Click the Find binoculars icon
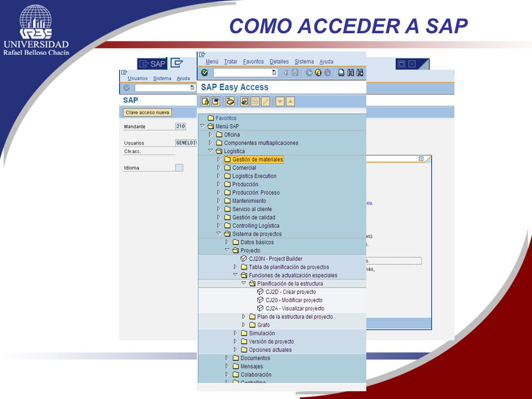The image size is (532, 399). [350, 72]
